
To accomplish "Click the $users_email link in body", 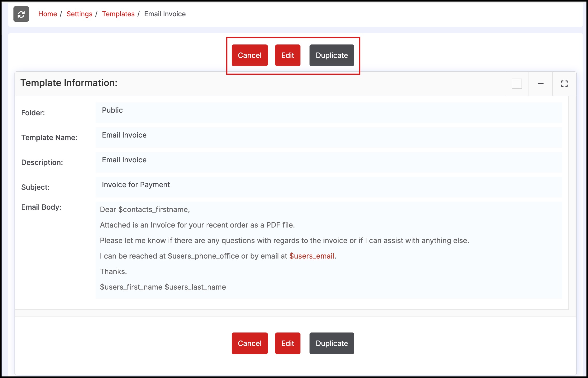I will coord(312,256).
